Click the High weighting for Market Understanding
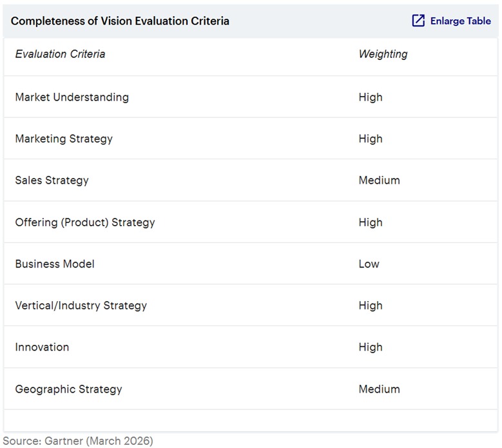The height and width of the screenshot is (448, 502). coord(371,97)
